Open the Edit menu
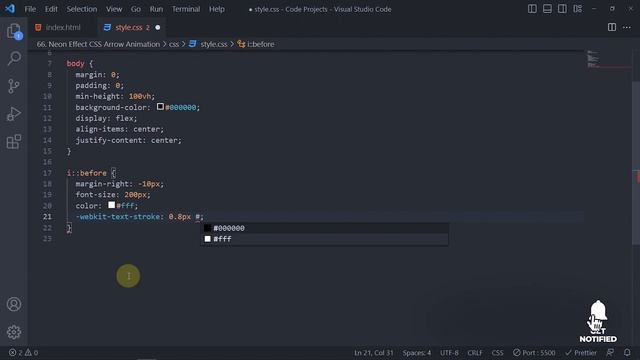This screenshot has height=360, width=640. pos(51,9)
